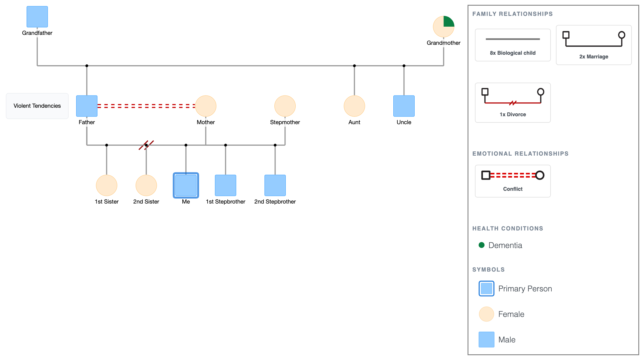Click the junction dot above the Father line
Viewport: 644px width, 360px height.
tap(87, 66)
